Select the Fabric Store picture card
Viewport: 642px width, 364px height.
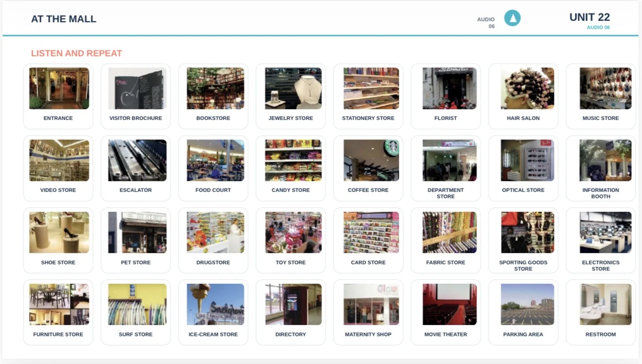coord(446,241)
